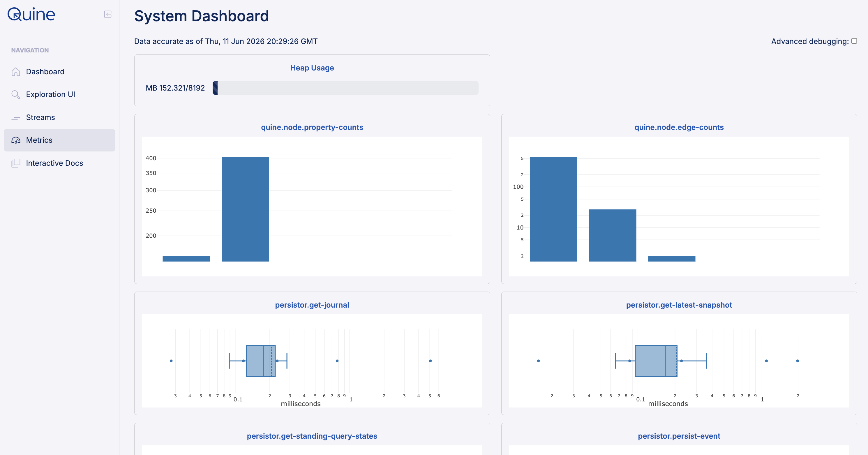868x455 pixels.
Task: Click the quine.node.property-counts chart title
Action: tap(312, 127)
